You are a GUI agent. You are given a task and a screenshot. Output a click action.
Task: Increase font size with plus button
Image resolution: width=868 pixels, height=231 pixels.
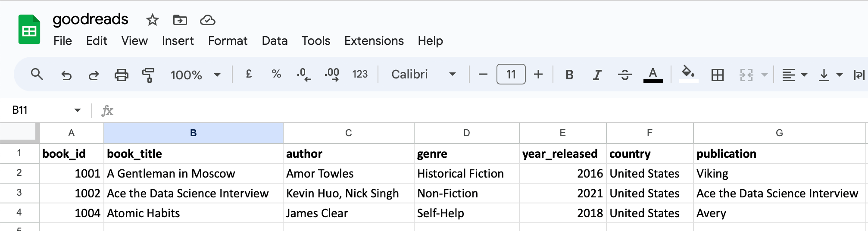click(538, 75)
